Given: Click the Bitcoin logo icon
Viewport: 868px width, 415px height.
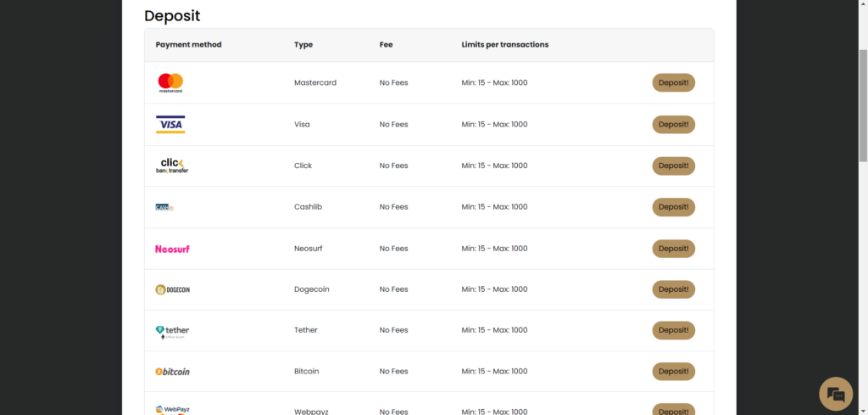Looking at the screenshot, I should pos(173,372).
